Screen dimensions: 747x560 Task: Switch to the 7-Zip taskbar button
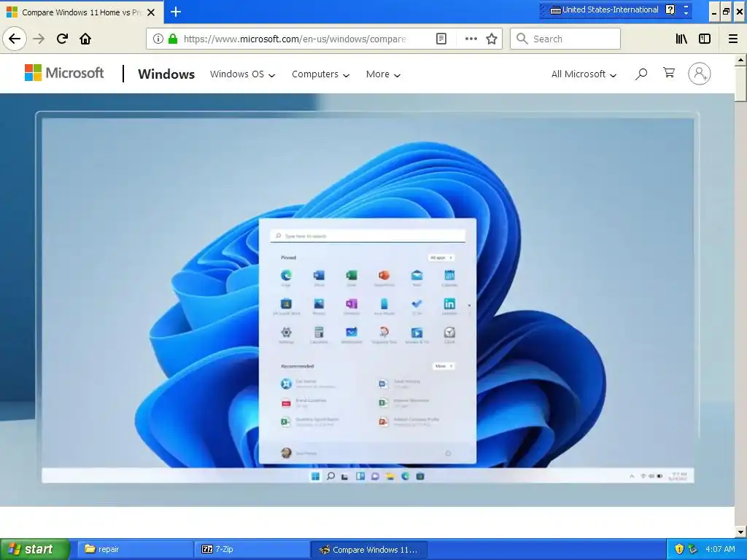pyautogui.click(x=252, y=549)
